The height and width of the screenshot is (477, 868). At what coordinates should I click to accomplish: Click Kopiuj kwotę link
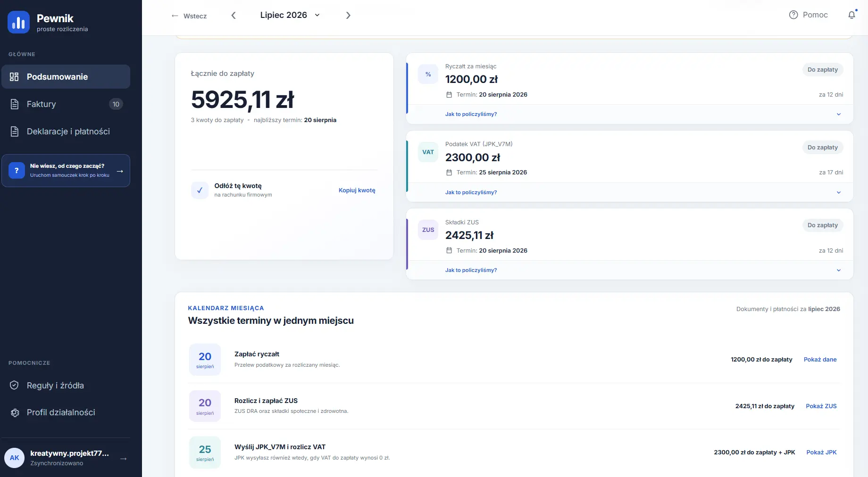[x=357, y=190]
